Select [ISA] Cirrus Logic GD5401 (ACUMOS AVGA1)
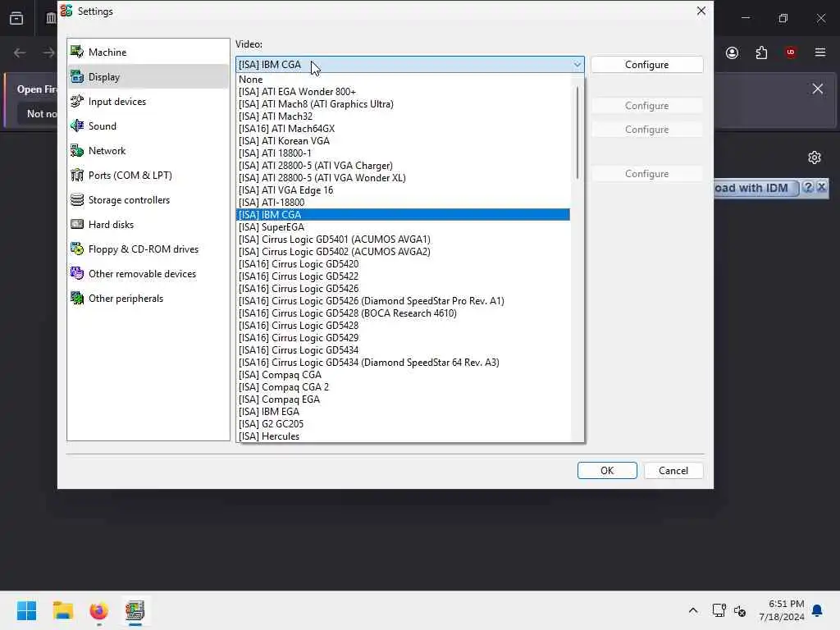The width and height of the screenshot is (840, 630). 403,240
